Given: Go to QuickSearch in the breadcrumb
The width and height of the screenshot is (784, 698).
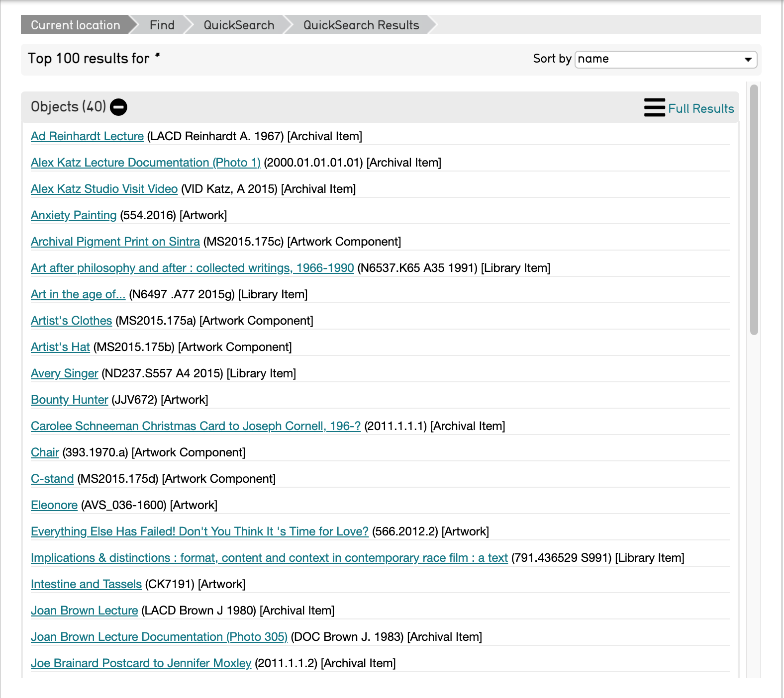Looking at the screenshot, I should click(x=239, y=25).
